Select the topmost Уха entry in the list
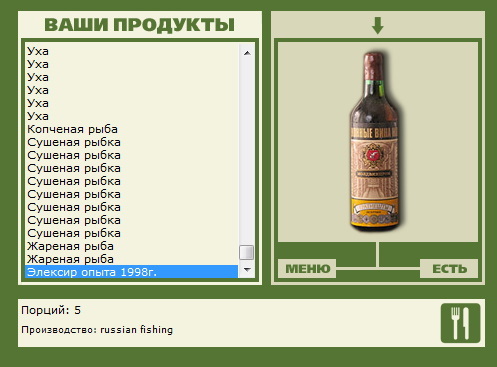The width and height of the screenshot is (497, 367). [x=131, y=51]
